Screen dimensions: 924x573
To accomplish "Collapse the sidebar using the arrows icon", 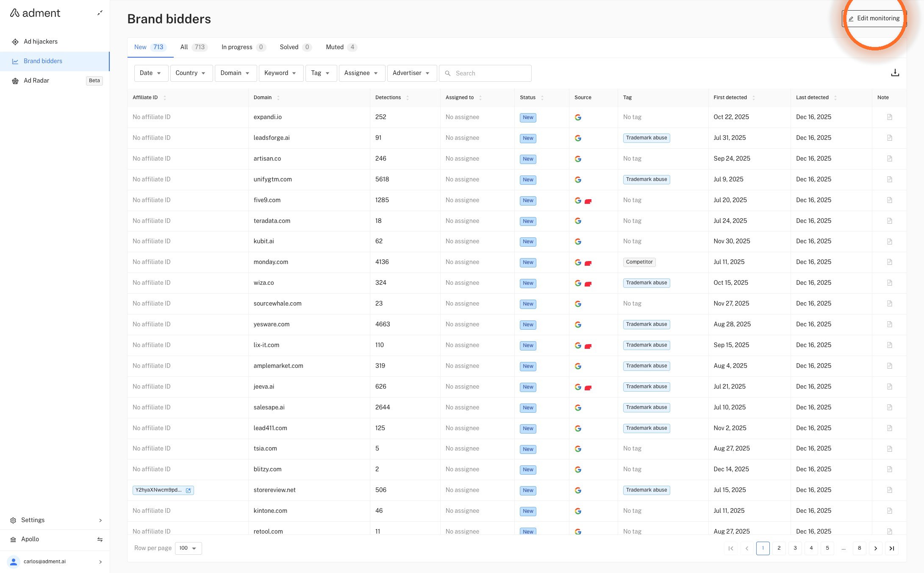I will coord(100,13).
